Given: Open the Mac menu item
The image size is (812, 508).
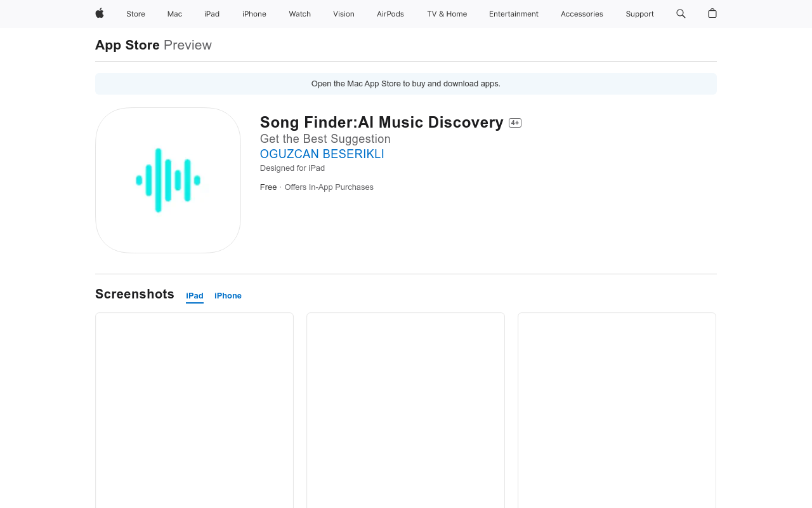Looking at the screenshot, I should pos(174,14).
